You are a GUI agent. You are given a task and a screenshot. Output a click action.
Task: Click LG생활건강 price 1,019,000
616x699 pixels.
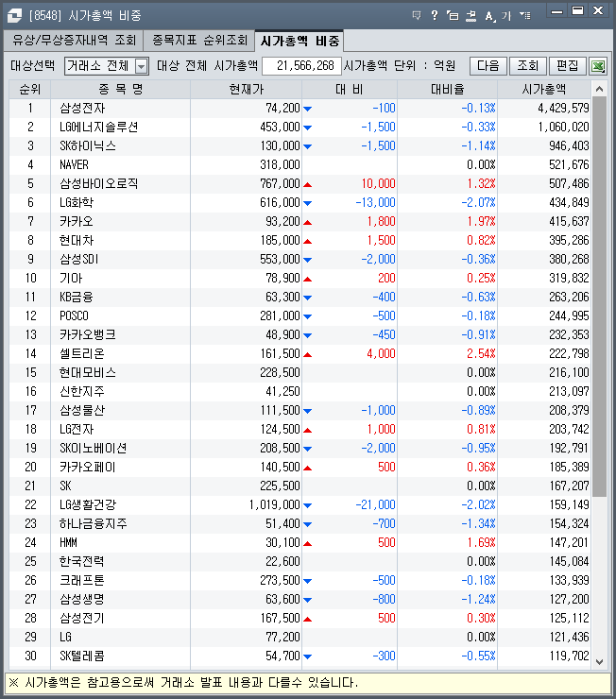(x=275, y=504)
